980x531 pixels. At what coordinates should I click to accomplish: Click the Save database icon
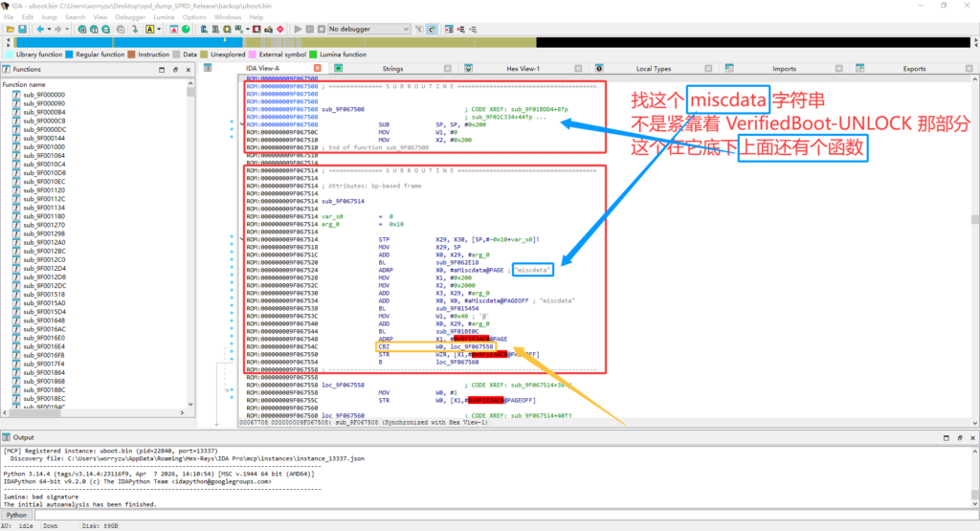point(23,30)
